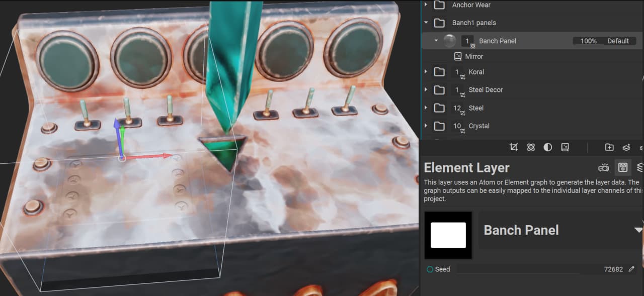Click the atom icon in the layer toolbar
This screenshot has width=644, height=296.
(531, 147)
